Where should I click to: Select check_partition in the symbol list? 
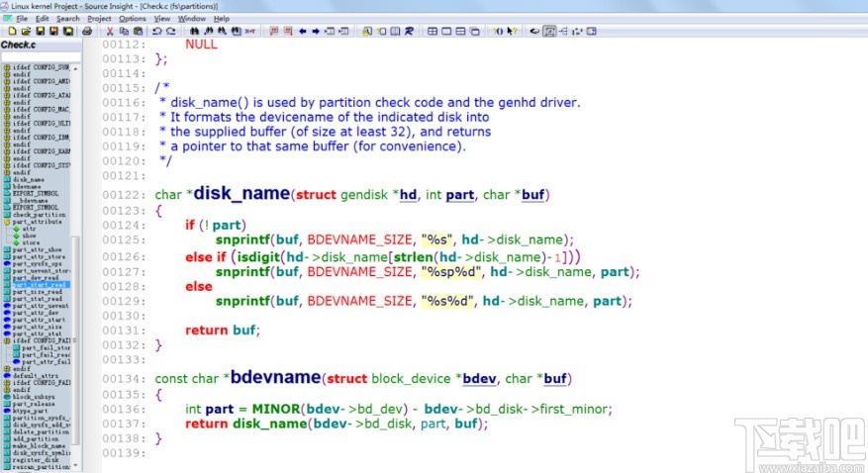pos(39,214)
